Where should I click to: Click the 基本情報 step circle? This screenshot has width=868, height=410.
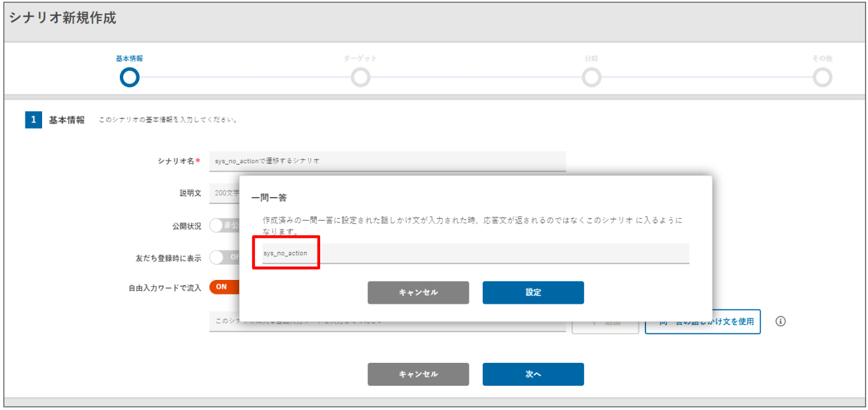(129, 78)
